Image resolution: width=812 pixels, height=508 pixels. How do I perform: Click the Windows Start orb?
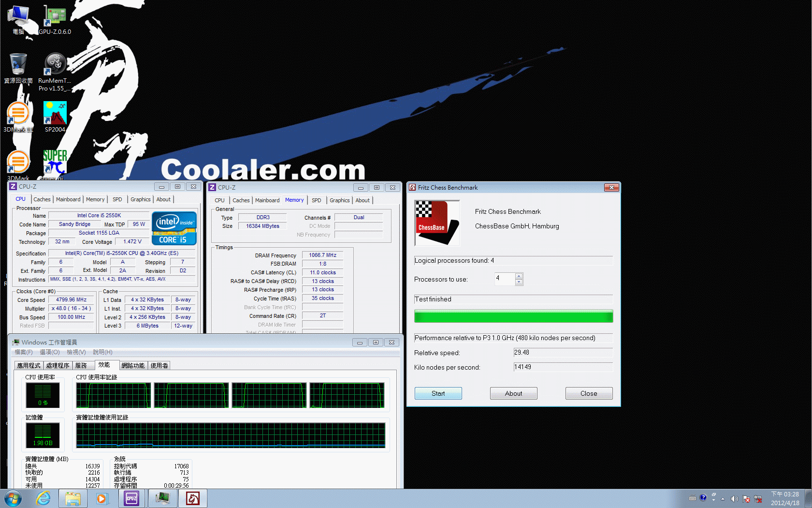[13, 498]
